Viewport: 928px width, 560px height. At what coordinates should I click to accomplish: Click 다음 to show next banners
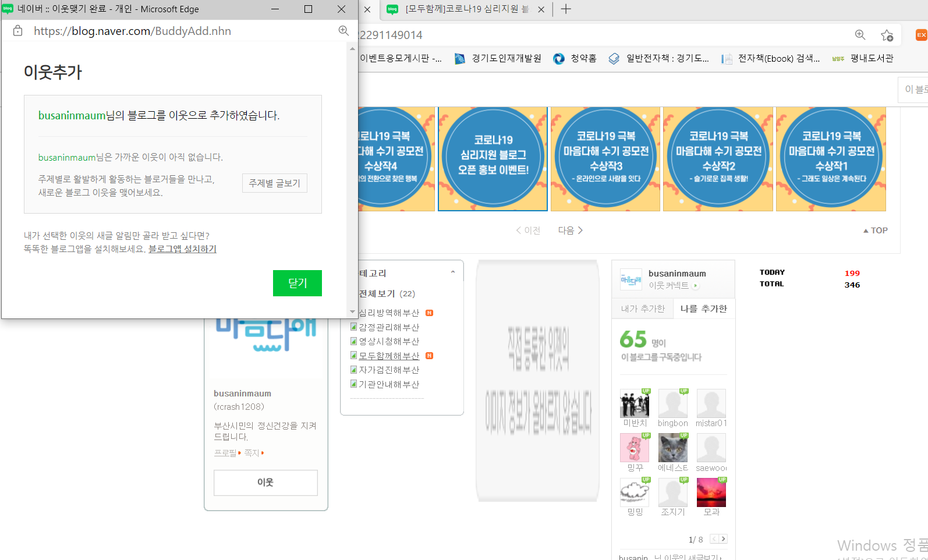[571, 231]
